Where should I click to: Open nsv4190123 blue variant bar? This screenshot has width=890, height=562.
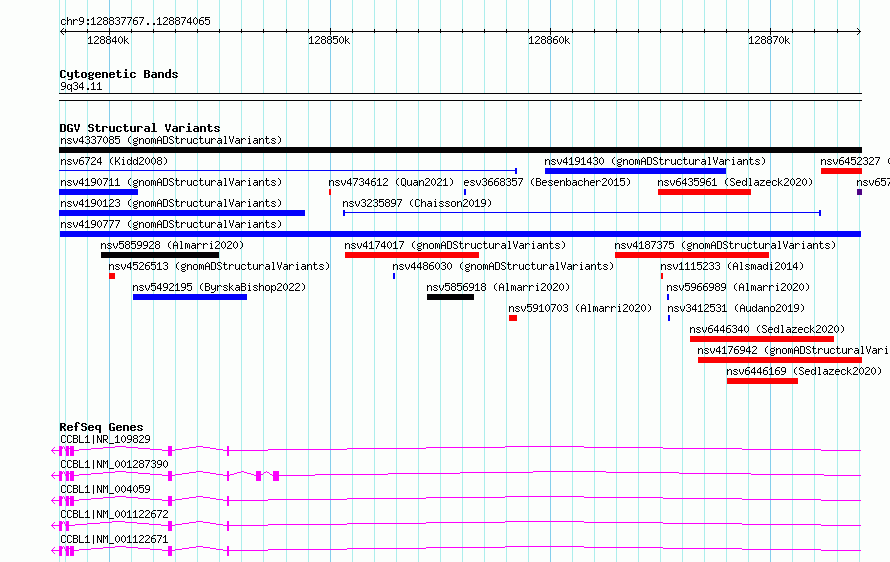pyautogui.click(x=182, y=213)
